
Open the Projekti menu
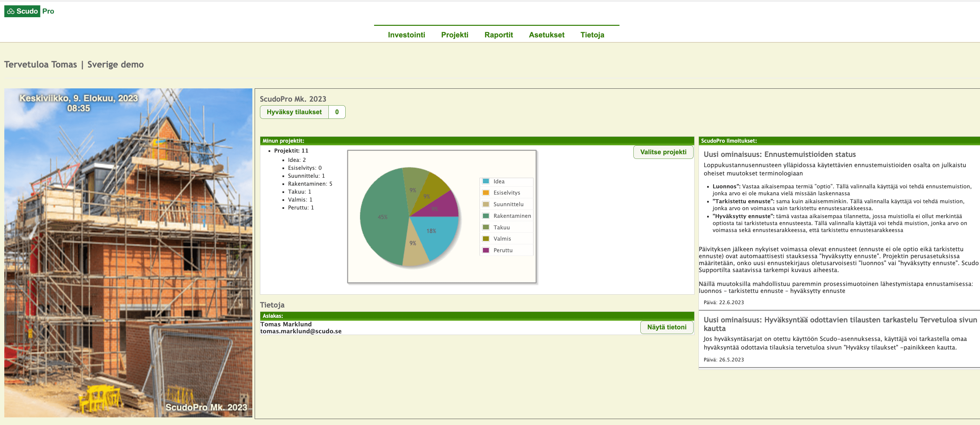tap(455, 35)
